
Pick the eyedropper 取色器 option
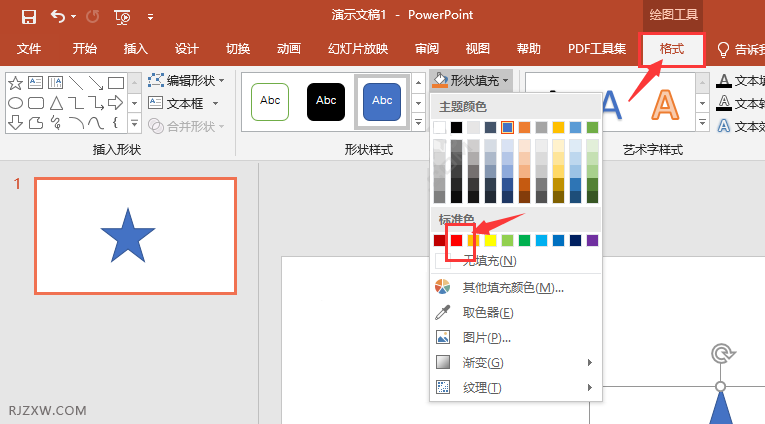tap(487, 312)
